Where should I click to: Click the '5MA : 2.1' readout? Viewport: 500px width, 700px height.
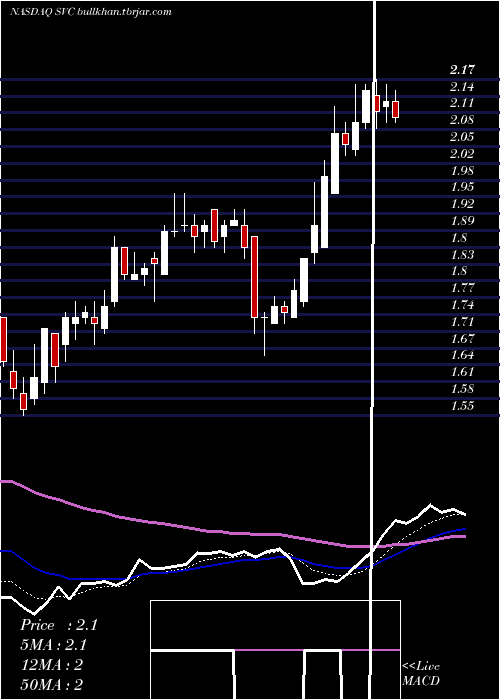54,645
